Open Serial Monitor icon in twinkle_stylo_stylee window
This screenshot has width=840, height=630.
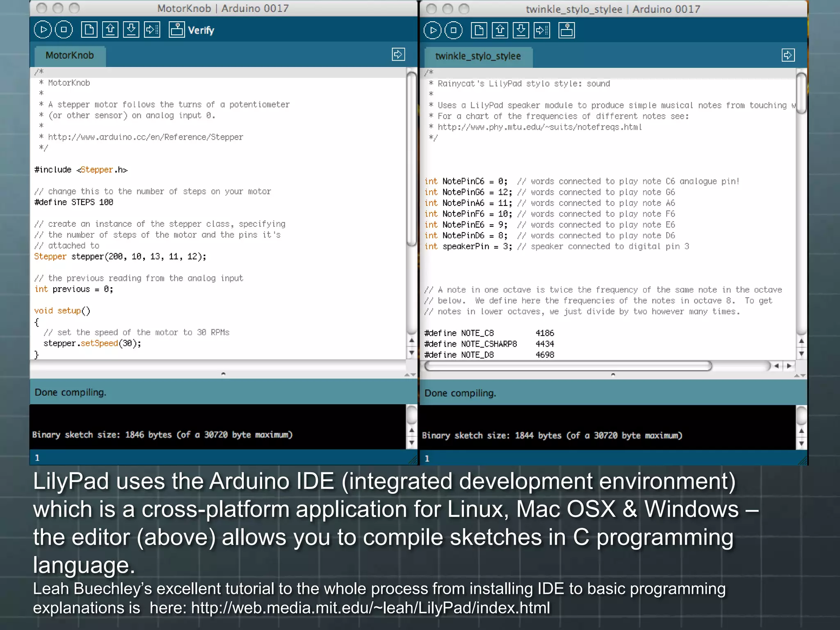(566, 31)
